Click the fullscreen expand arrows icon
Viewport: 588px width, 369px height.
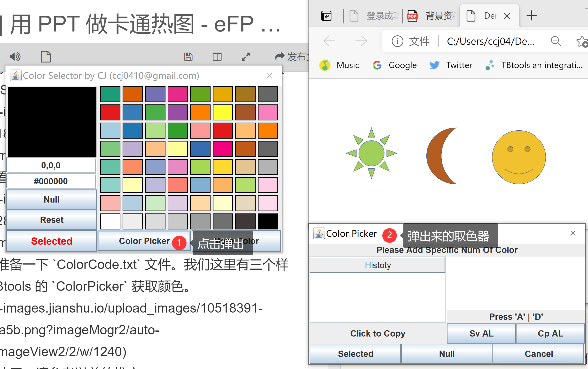tap(246, 57)
